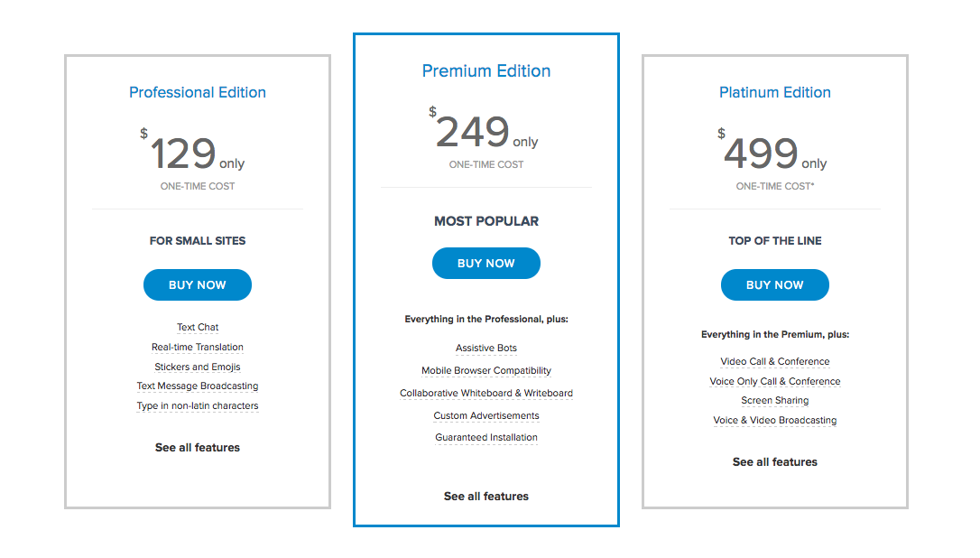View Text Message Broadcasting details
Screen dimensions: 980x558
(x=198, y=386)
